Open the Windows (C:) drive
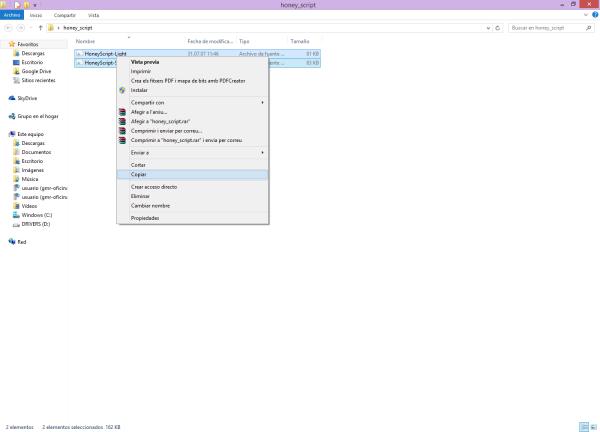 (36, 215)
